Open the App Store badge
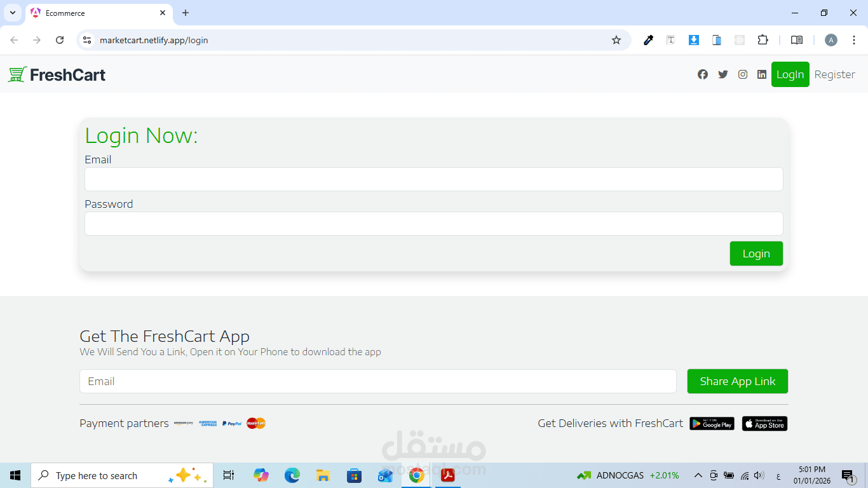This screenshot has height=488, width=868. [765, 423]
